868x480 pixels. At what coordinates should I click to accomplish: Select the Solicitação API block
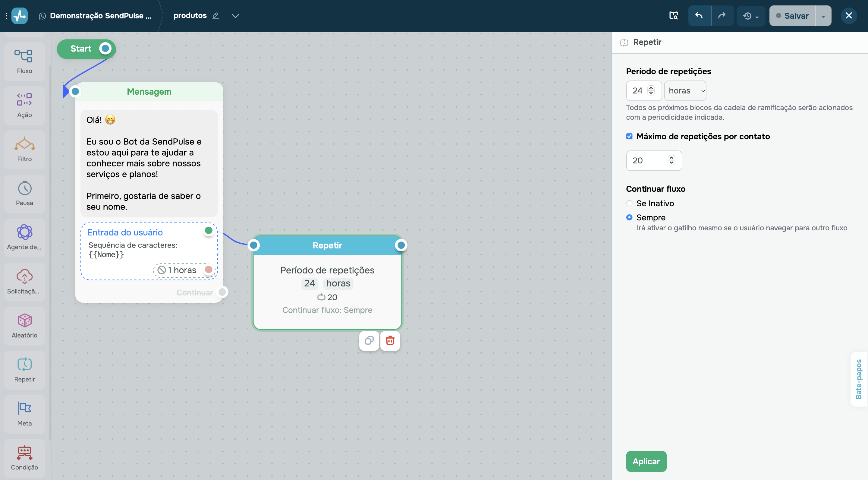[25, 282]
